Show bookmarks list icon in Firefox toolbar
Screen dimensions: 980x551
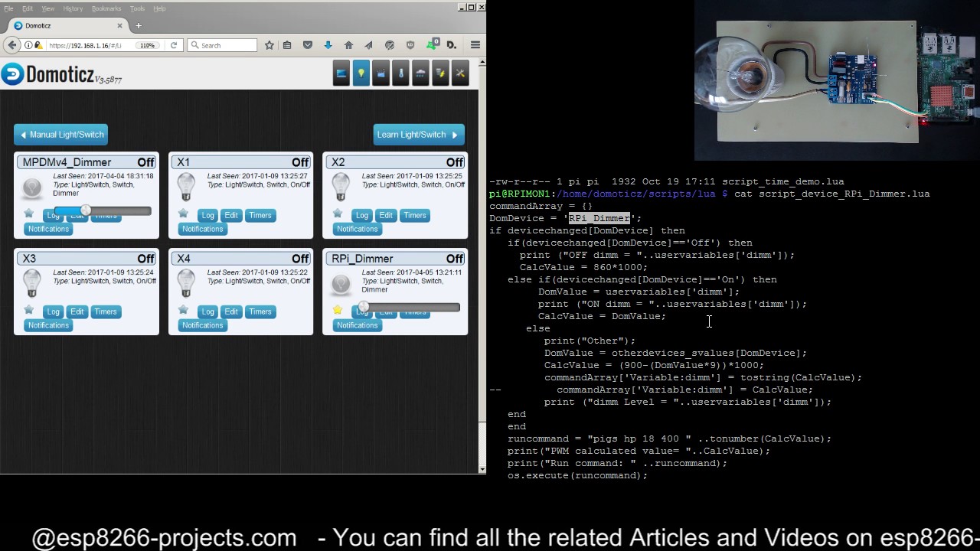(x=288, y=45)
